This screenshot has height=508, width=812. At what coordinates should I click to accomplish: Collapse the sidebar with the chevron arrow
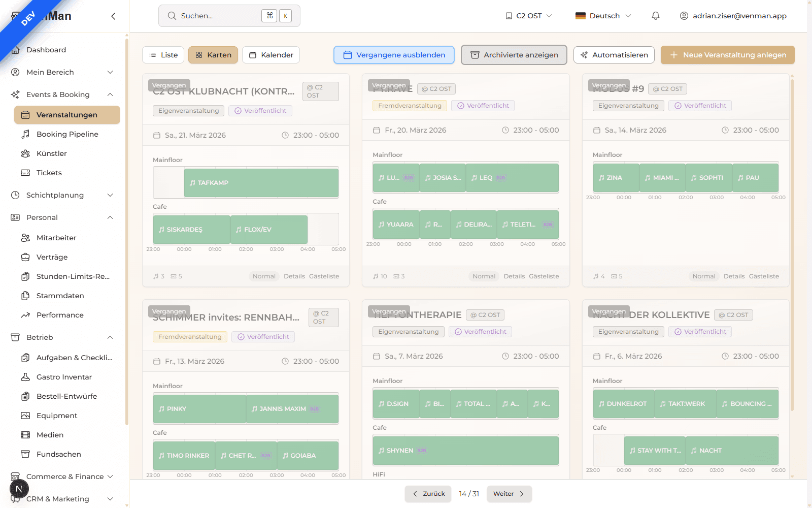pos(113,16)
